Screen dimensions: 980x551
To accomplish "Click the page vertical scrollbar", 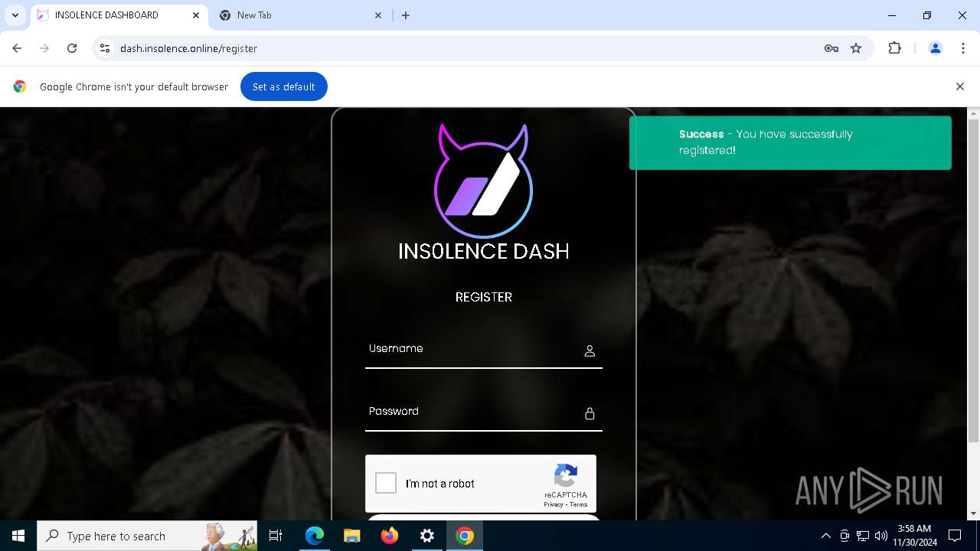I will tap(973, 280).
